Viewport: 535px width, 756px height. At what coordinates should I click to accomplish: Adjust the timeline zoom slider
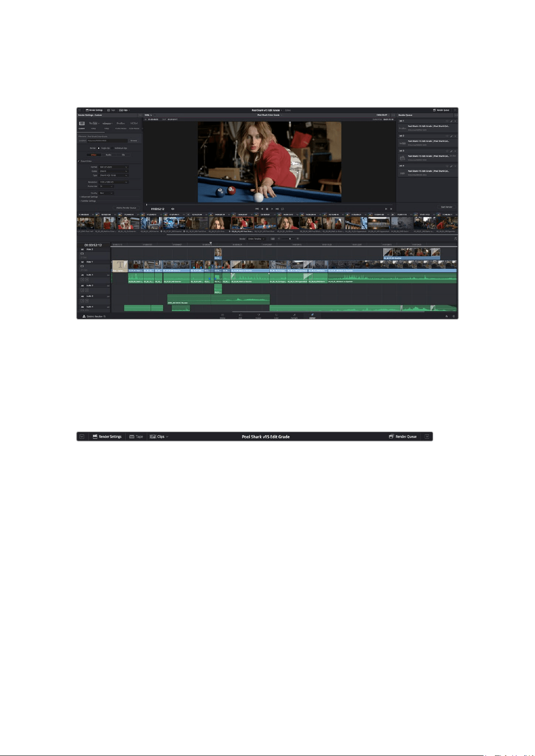[289, 239]
